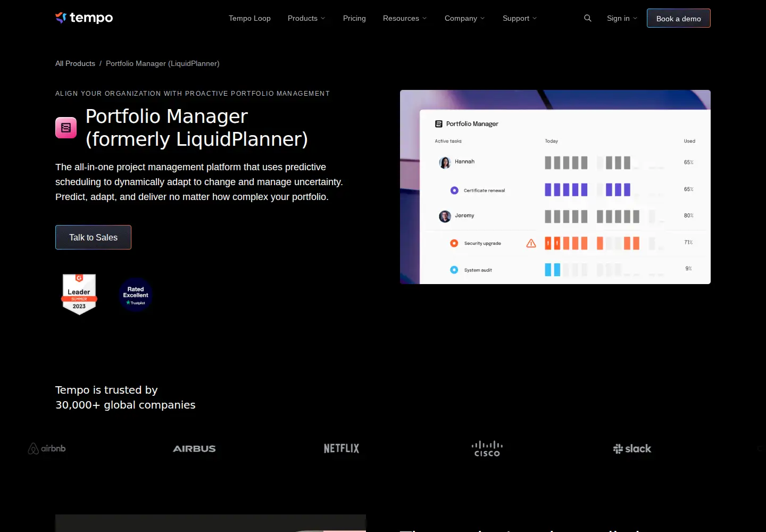Expand the Resources dropdown menu

(x=405, y=18)
